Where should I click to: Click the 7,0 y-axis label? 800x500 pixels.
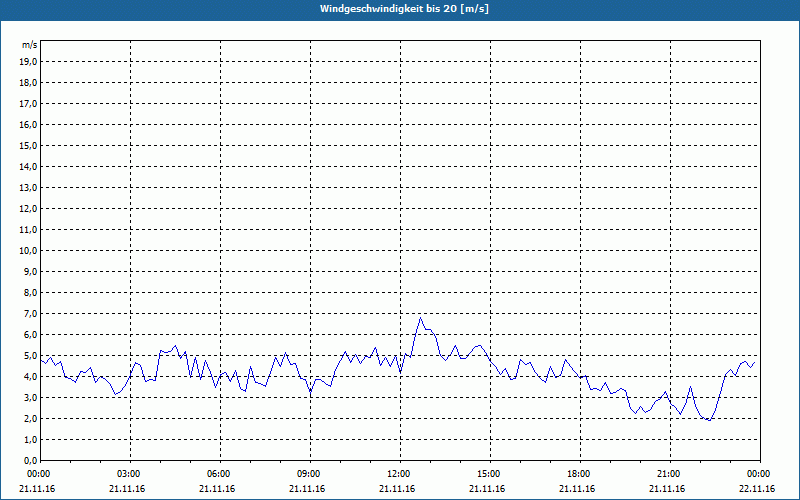30,314
